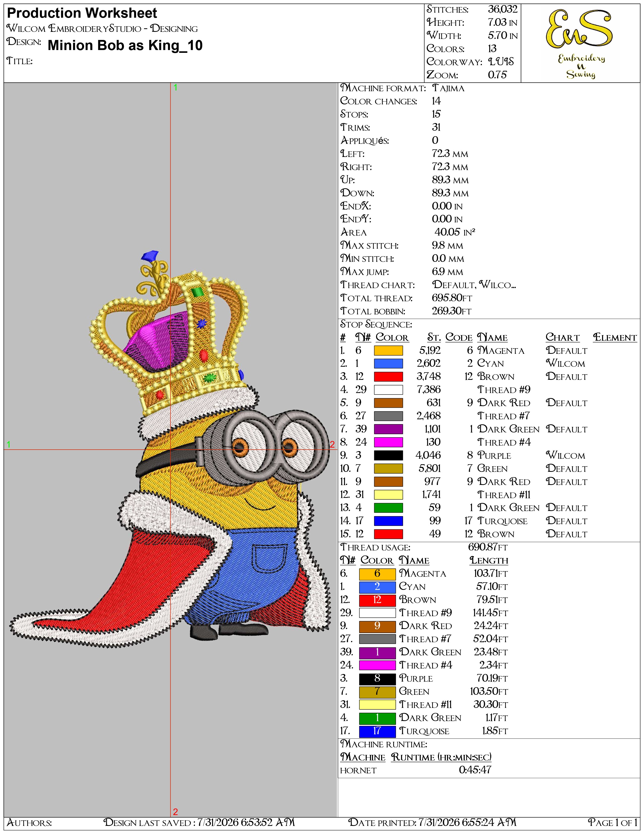
Task: Select the thread chart value "Default, Wilco..."
Action: (x=474, y=285)
